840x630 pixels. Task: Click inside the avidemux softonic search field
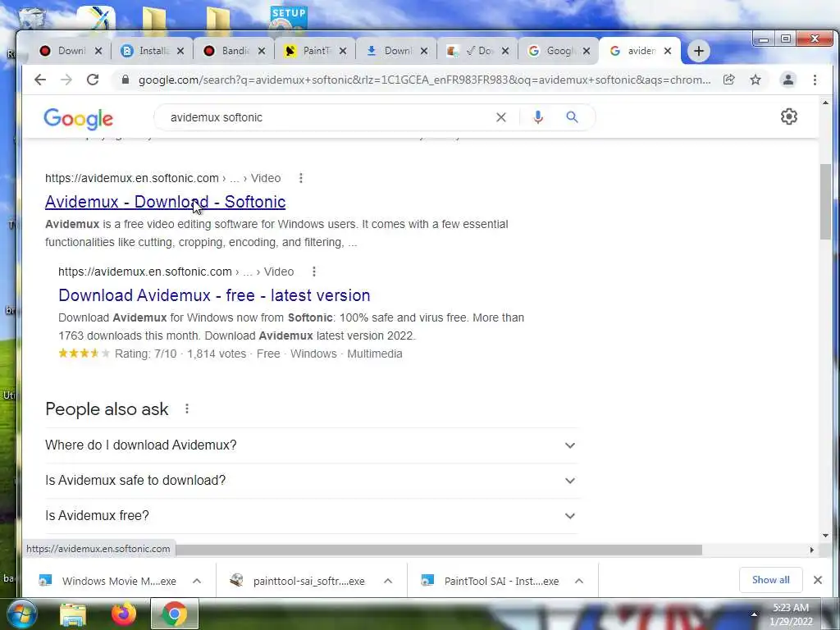(326, 117)
